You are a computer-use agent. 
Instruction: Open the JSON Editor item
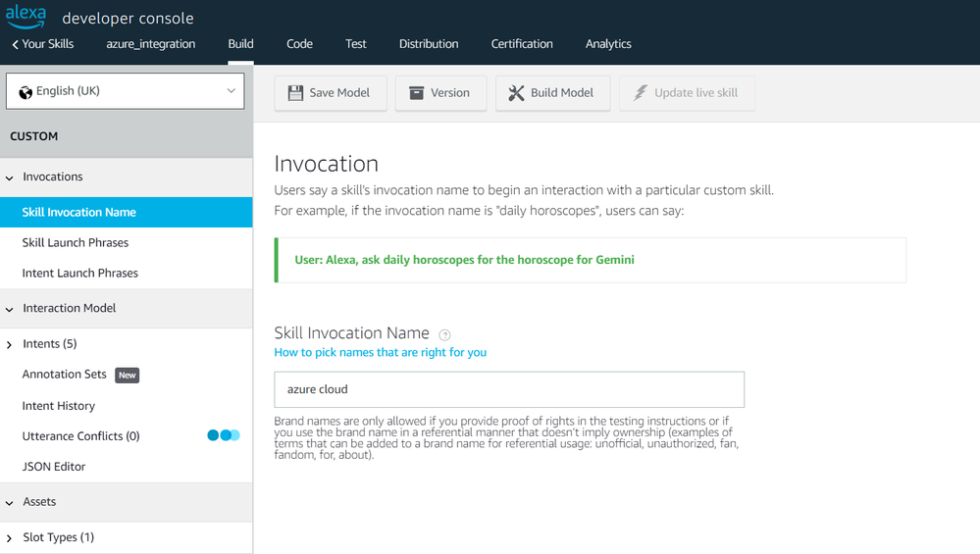(54, 467)
